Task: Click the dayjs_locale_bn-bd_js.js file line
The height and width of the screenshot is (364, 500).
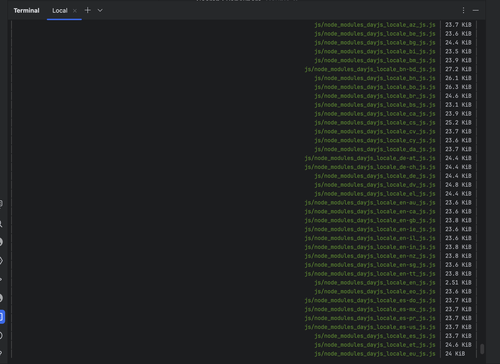Action: [370, 69]
